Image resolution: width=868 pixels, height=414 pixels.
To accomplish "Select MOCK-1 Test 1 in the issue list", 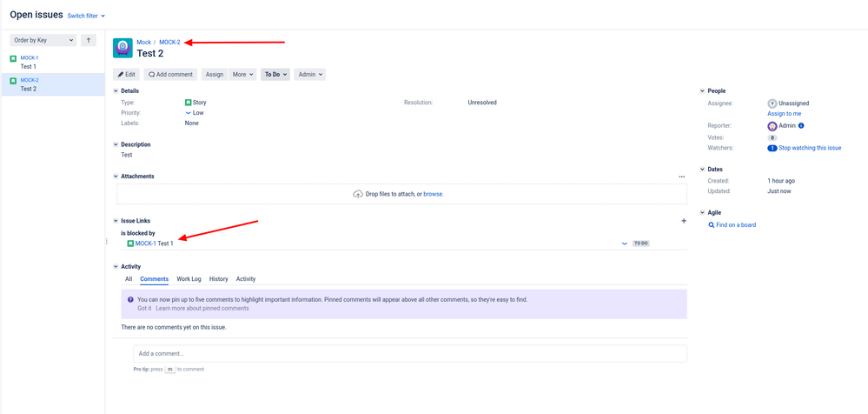I will click(x=53, y=62).
